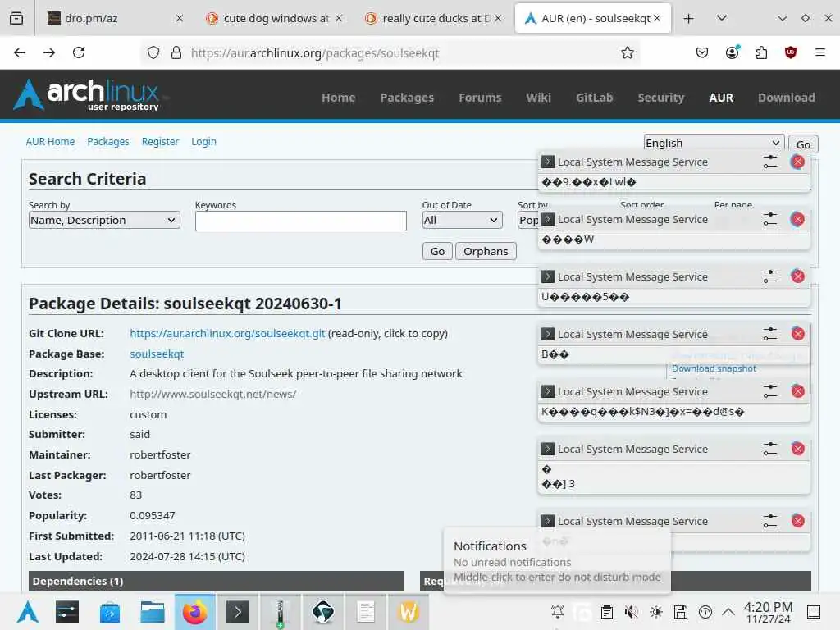Copy the soulseekqt git clone URL

(x=227, y=333)
